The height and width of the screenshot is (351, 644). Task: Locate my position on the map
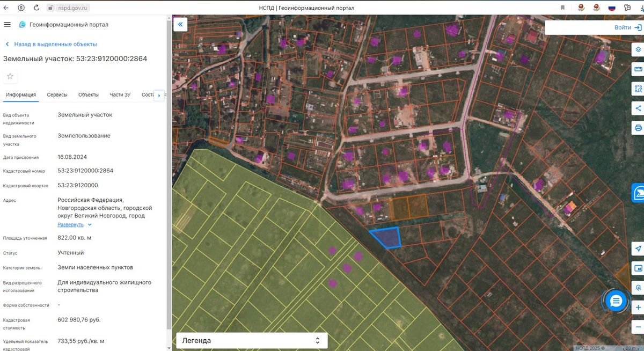pyautogui.click(x=638, y=248)
